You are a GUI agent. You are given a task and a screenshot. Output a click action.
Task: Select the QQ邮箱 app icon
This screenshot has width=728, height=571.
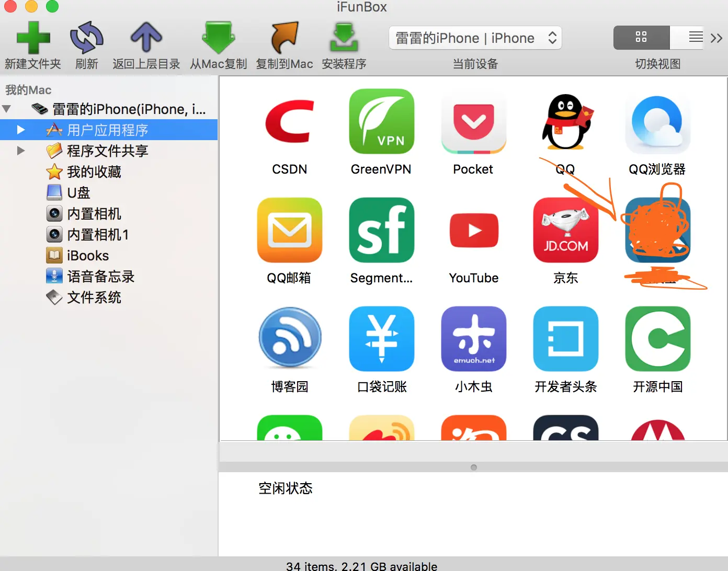290,230
